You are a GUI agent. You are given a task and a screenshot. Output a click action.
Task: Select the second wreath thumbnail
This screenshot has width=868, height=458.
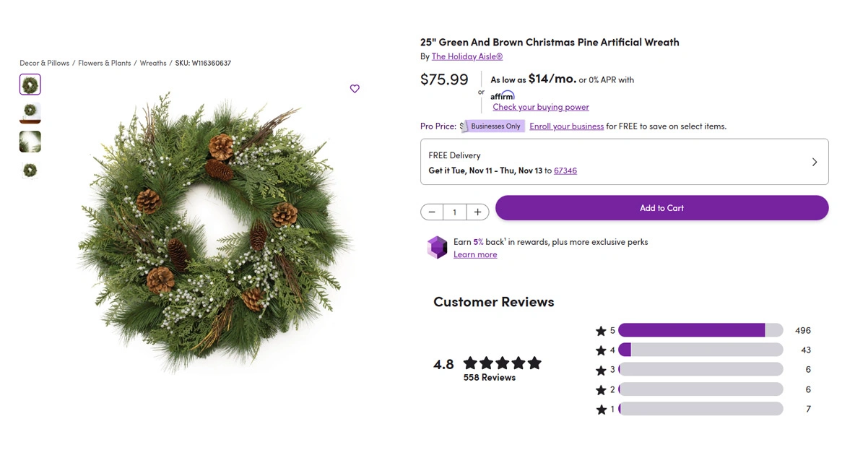30,113
